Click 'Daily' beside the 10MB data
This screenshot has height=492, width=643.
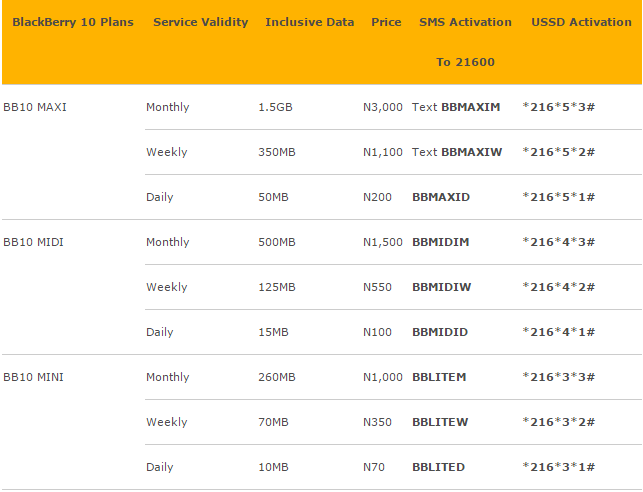[x=160, y=467]
